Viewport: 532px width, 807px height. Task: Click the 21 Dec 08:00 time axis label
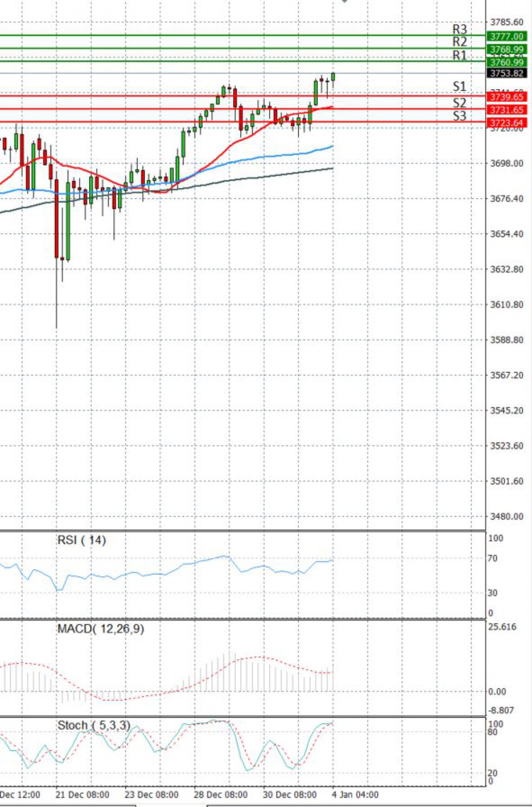(x=82, y=794)
